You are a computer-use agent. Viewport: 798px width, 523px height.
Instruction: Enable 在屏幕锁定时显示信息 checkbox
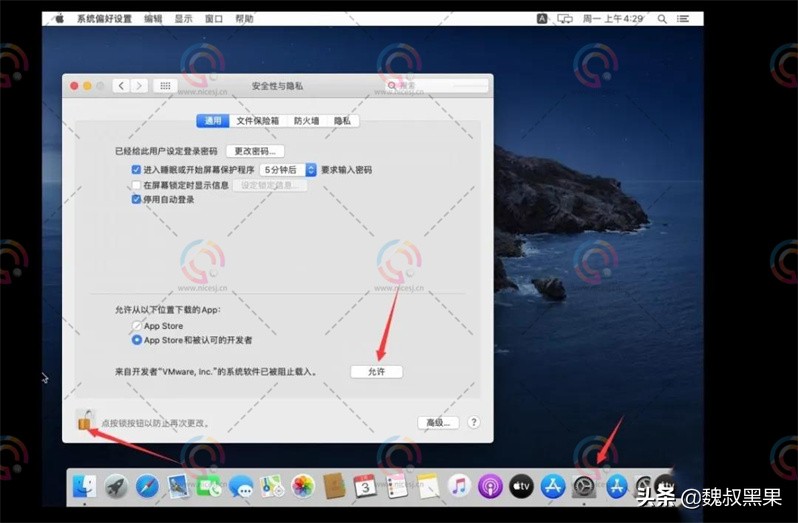(136, 185)
